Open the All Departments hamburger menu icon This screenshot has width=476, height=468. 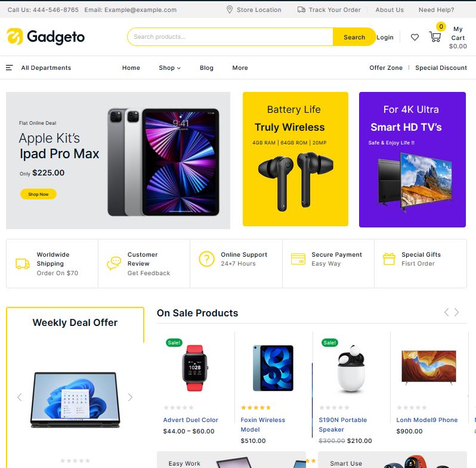pos(10,68)
